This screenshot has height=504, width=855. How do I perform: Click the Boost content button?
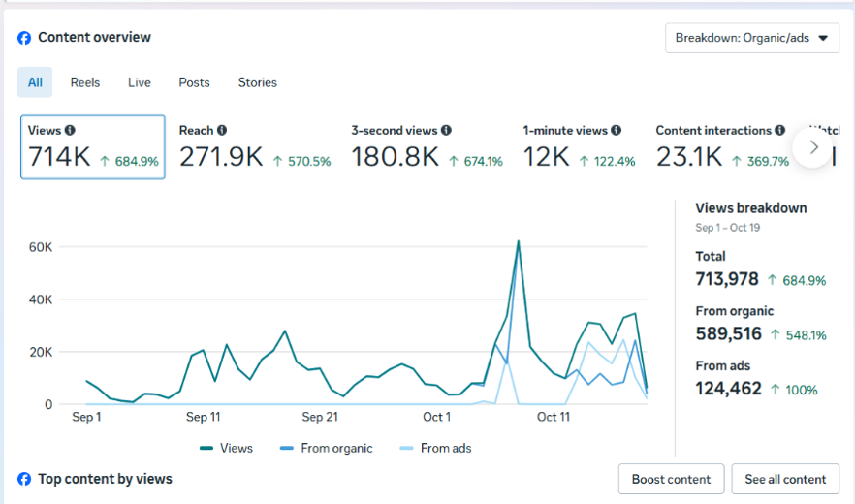tap(671, 479)
